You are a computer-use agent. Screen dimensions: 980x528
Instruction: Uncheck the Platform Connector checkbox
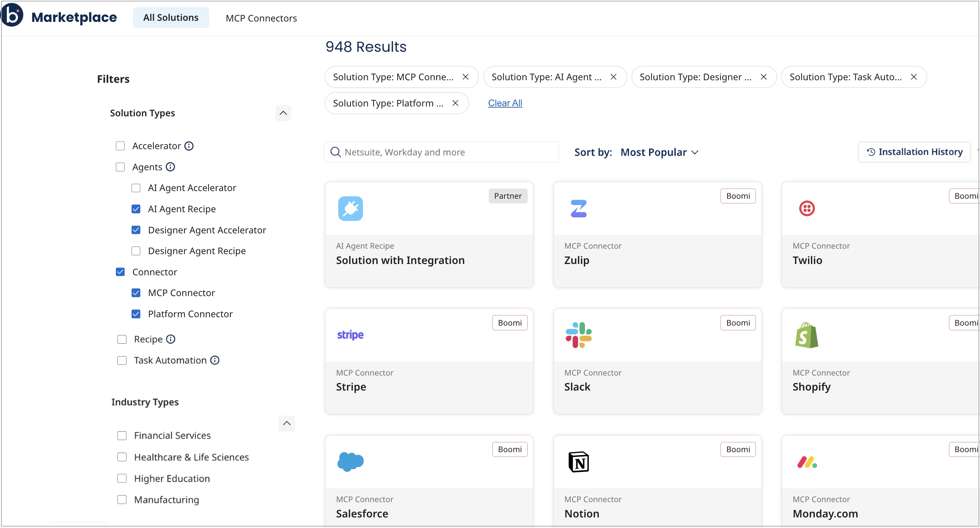point(136,314)
